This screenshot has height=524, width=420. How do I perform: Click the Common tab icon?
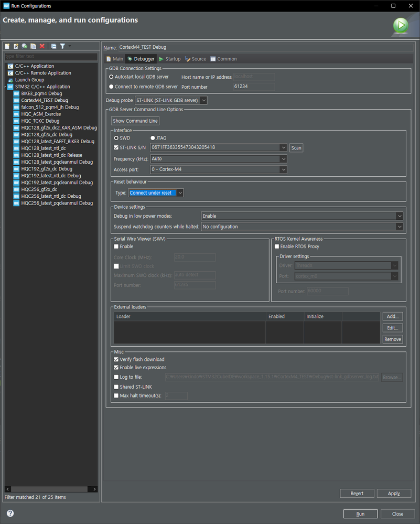(x=213, y=59)
